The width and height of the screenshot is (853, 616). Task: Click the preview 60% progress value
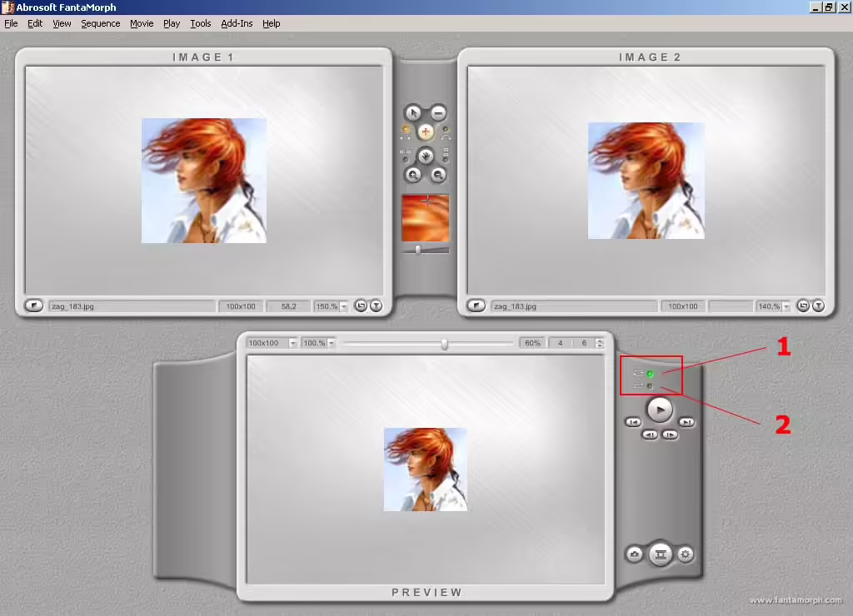(532, 343)
